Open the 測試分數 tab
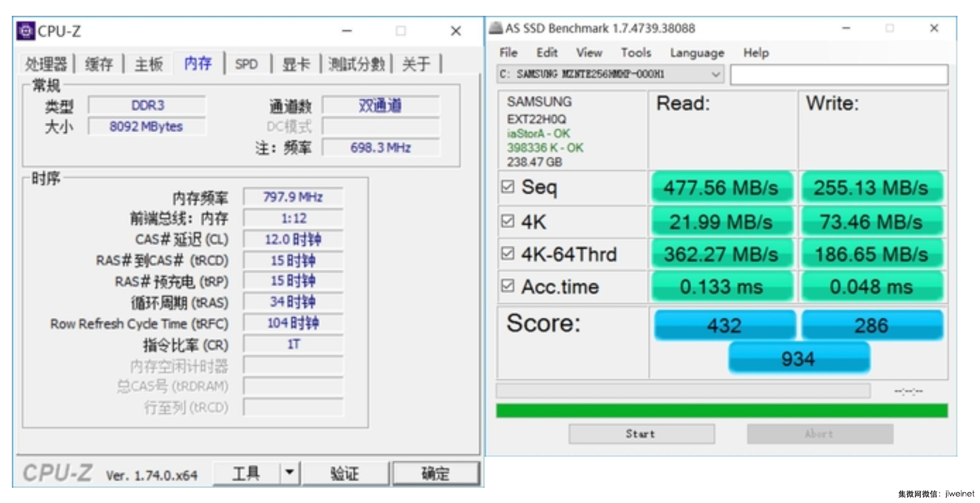This screenshot has width=980, height=503. tap(357, 64)
